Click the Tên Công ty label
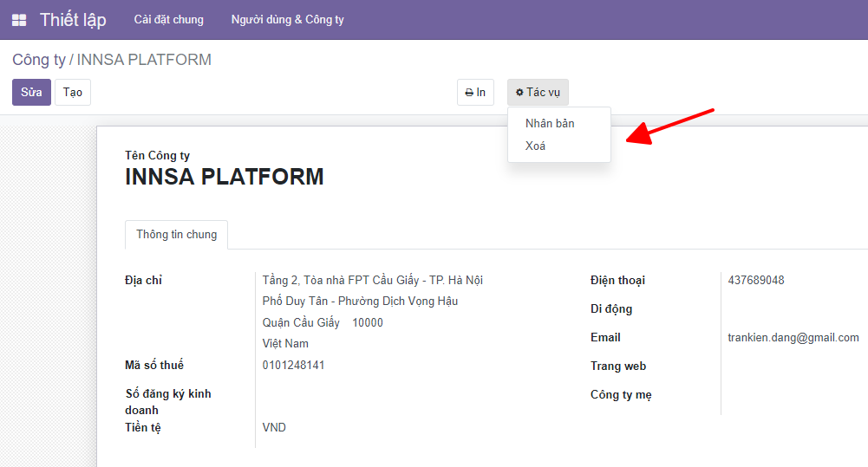The width and height of the screenshot is (868, 467). 157,155
